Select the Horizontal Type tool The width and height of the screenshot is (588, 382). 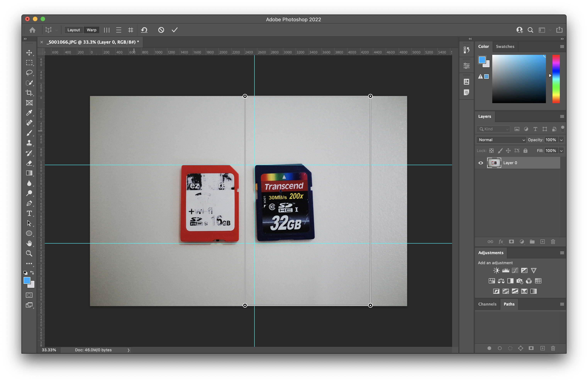point(29,213)
